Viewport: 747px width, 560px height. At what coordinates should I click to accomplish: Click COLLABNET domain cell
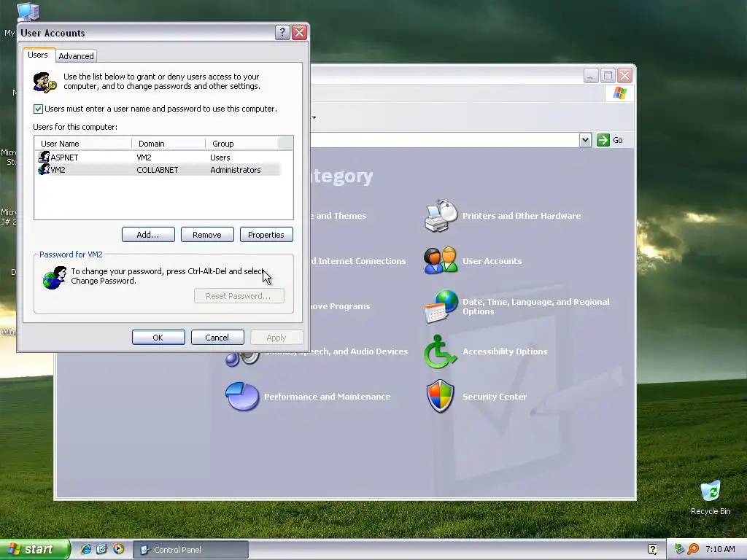point(158,170)
